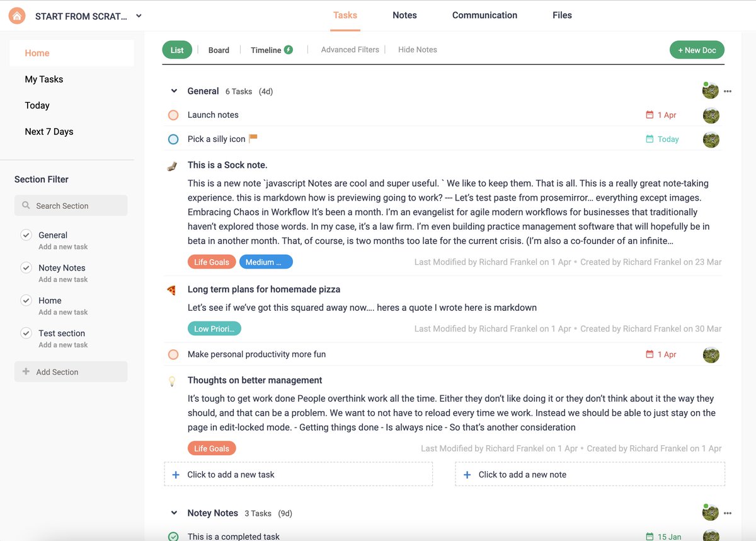Mark the Launch notes task complete

tap(173, 115)
